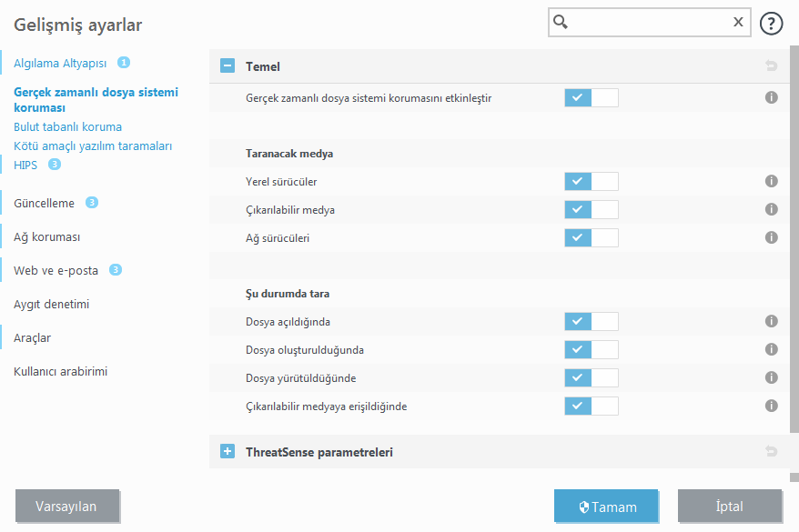Screen dimensions: 799x532
Task: Select Web ve e-posta in sidebar
Action: pyautogui.click(x=56, y=270)
